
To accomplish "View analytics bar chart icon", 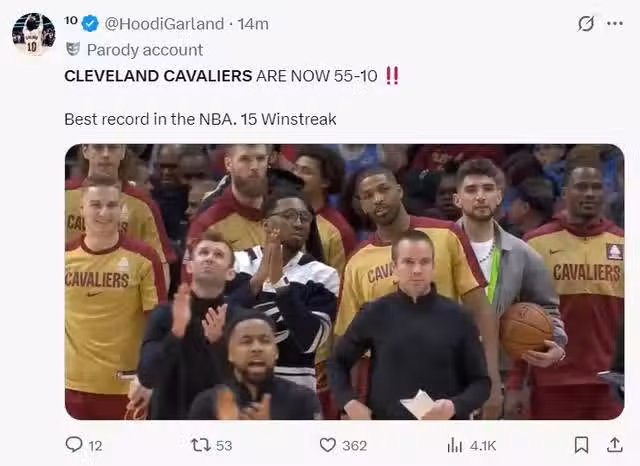I will tap(455, 445).
